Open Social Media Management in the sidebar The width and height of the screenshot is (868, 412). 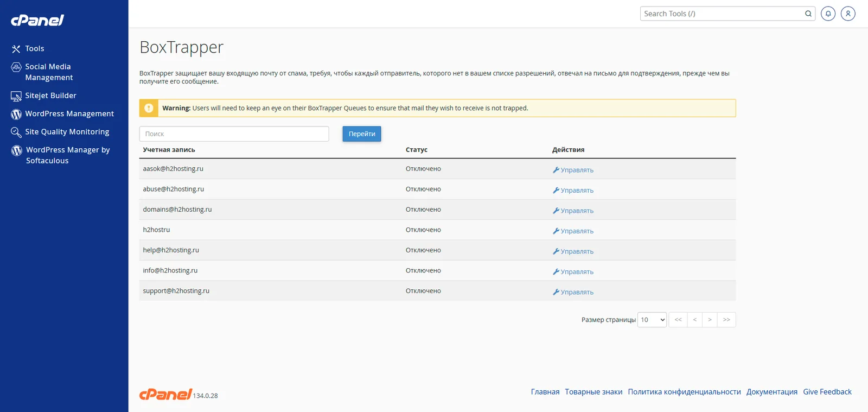(x=49, y=72)
